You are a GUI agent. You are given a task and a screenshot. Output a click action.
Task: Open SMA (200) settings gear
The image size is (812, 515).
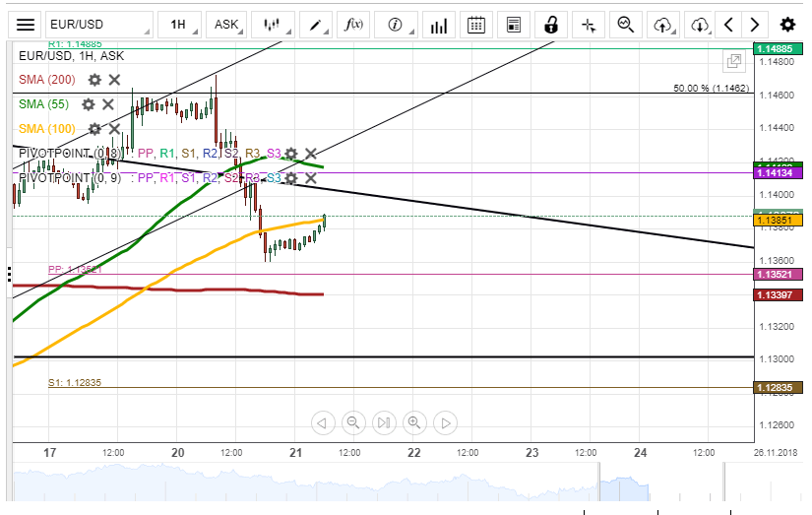click(x=94, y=80)
